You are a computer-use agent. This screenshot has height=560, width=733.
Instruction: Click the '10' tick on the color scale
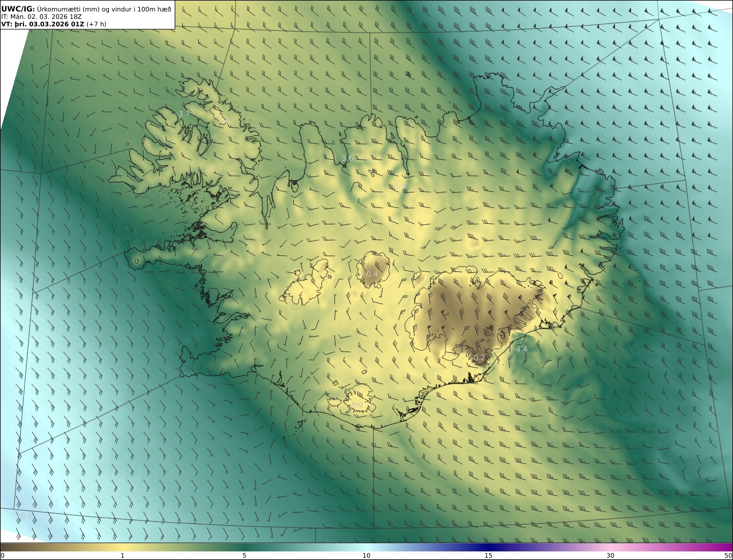[366, 555]
